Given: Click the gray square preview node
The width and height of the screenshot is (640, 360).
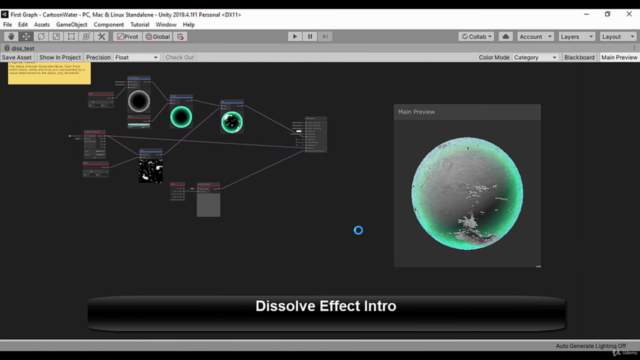Looking at the screenshot, I should [209, 205].
